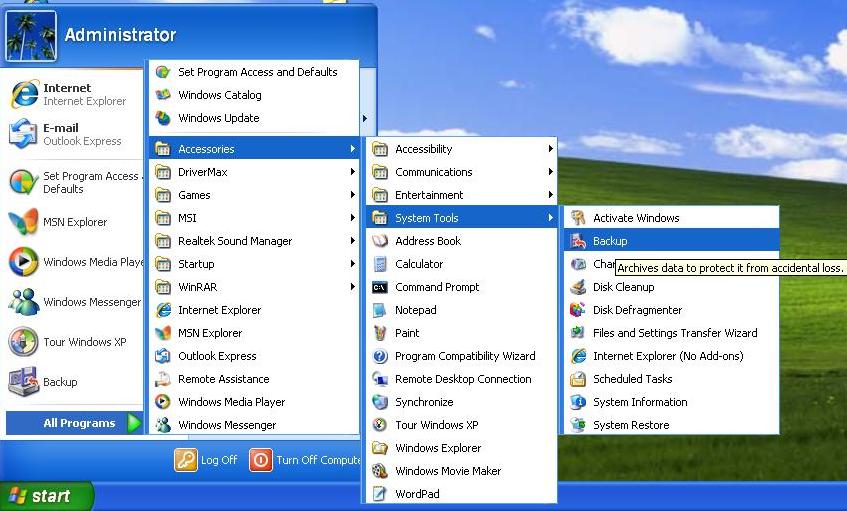Open Command Prompt
Screen dimensions: 847x511
(461, 287)
